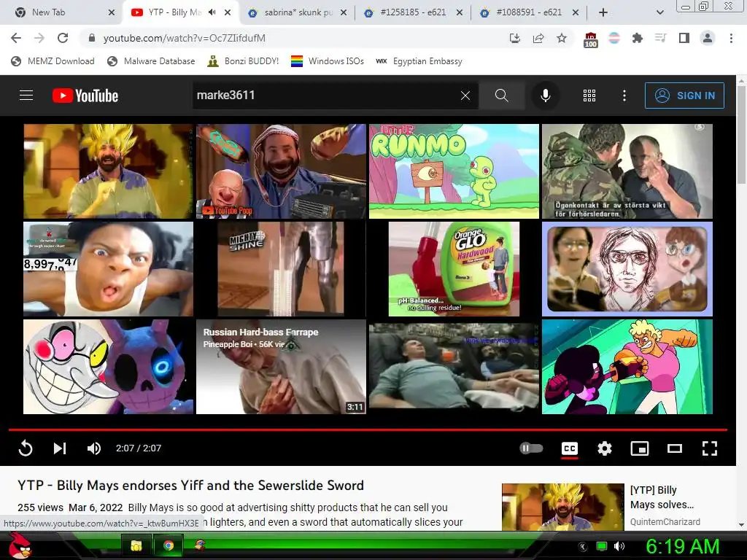Open YouTube settings three-dot menu

point(624,96)
